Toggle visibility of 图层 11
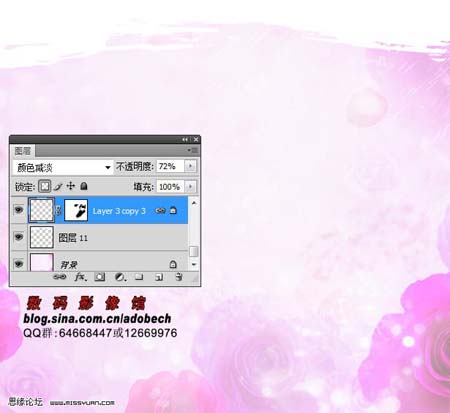 tap(19, 237)
